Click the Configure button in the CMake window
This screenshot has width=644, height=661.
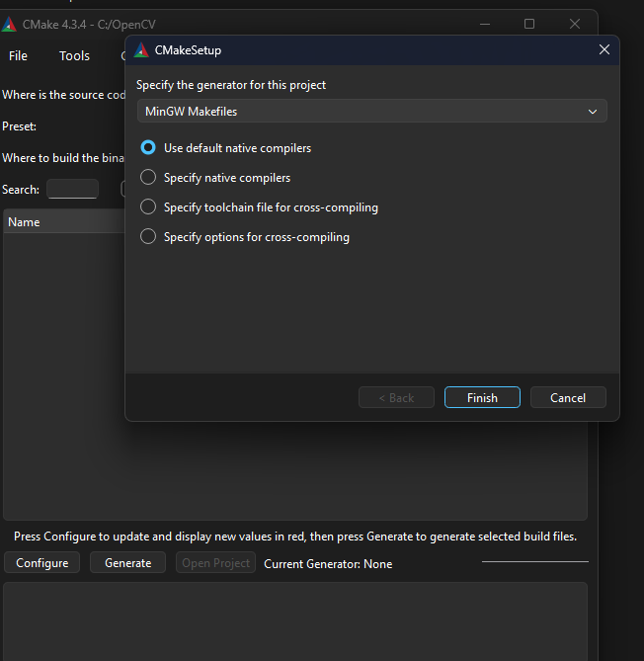point(42,563)
